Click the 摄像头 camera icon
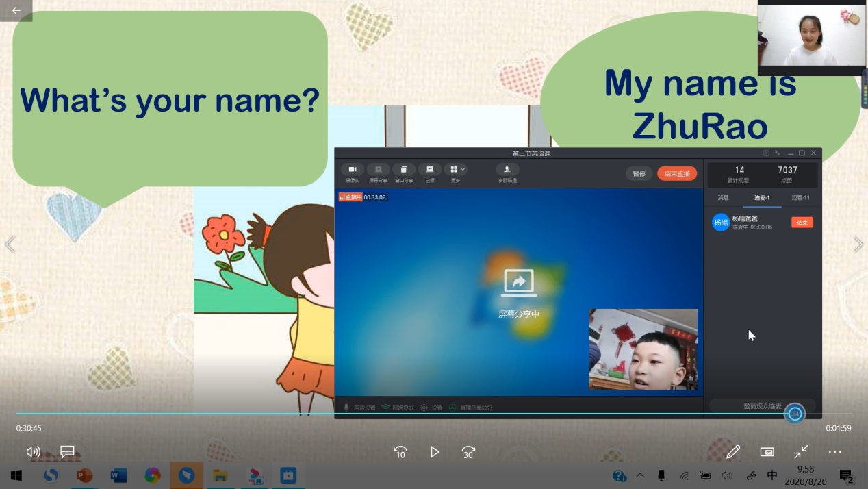This screenshot has height=489, width=868. pyautogui.click(x=352, y=170)
